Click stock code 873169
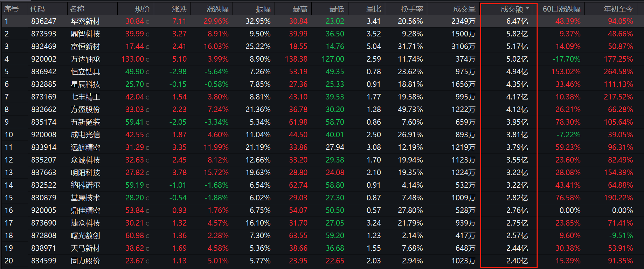The height and width of the screenshot is (269, 644). 44,97
